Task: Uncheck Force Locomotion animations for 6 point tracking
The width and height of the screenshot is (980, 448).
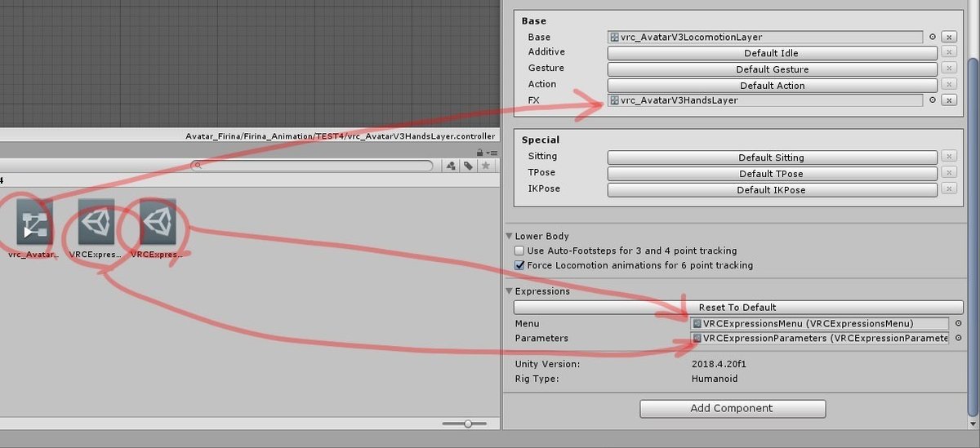Action: click(x=519, y=265)
